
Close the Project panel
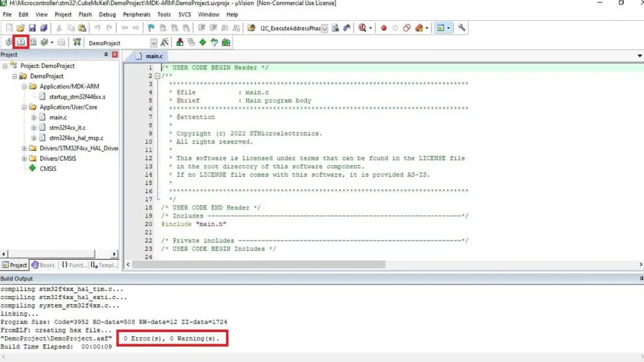114,55
